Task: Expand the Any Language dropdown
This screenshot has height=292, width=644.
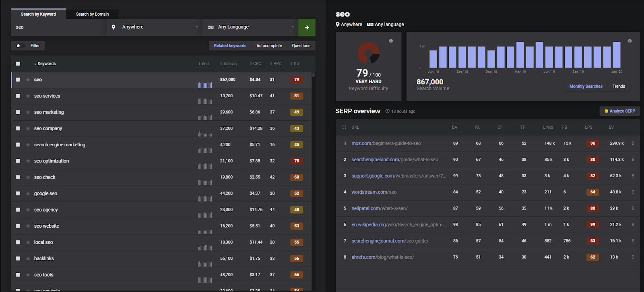Action: pyautogui.click(x=250, y=27)
